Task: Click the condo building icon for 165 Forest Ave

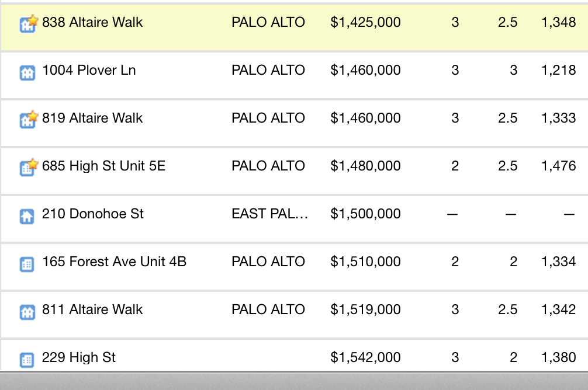Action: point(27,264)
